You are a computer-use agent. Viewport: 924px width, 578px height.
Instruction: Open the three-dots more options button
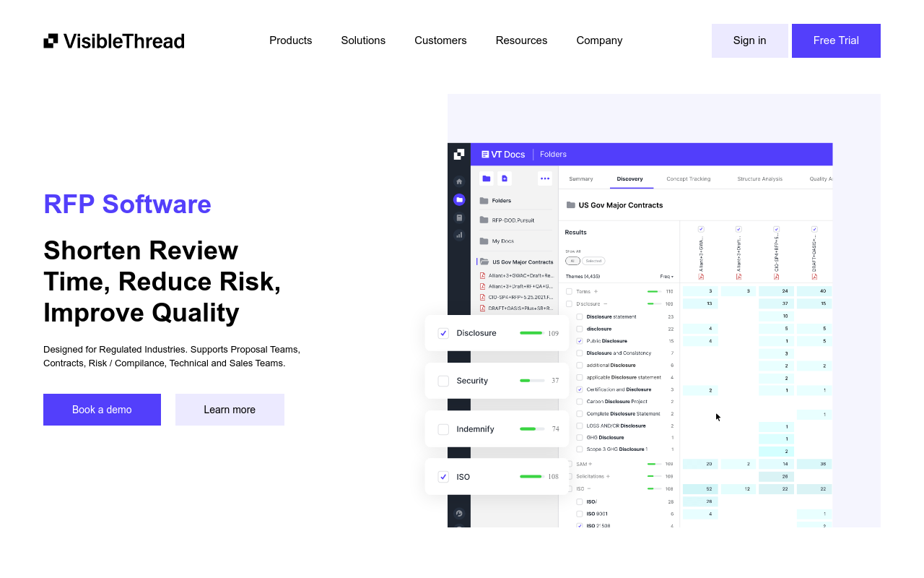pyautogui.click(x=545, y=178)
